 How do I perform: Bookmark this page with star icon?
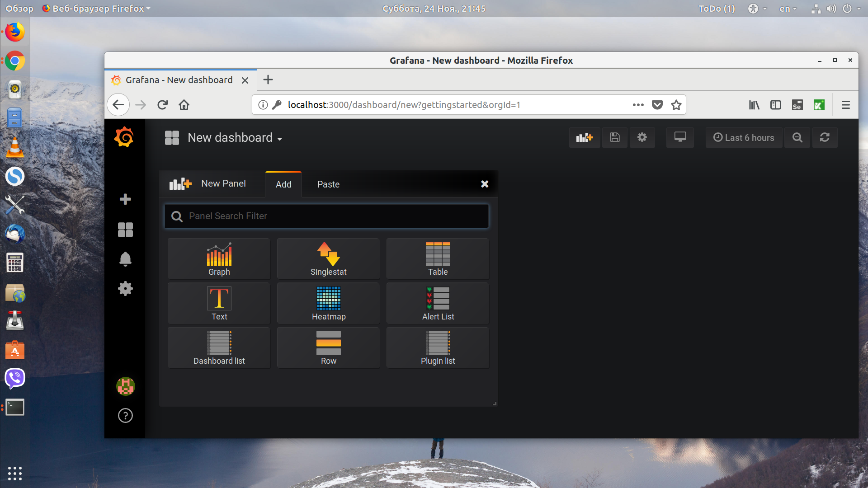point(676,105)
